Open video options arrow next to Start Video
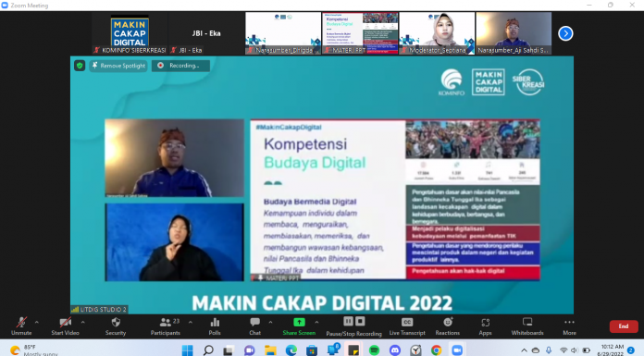Viewport: 644px width, 356px height. (82, 323)
